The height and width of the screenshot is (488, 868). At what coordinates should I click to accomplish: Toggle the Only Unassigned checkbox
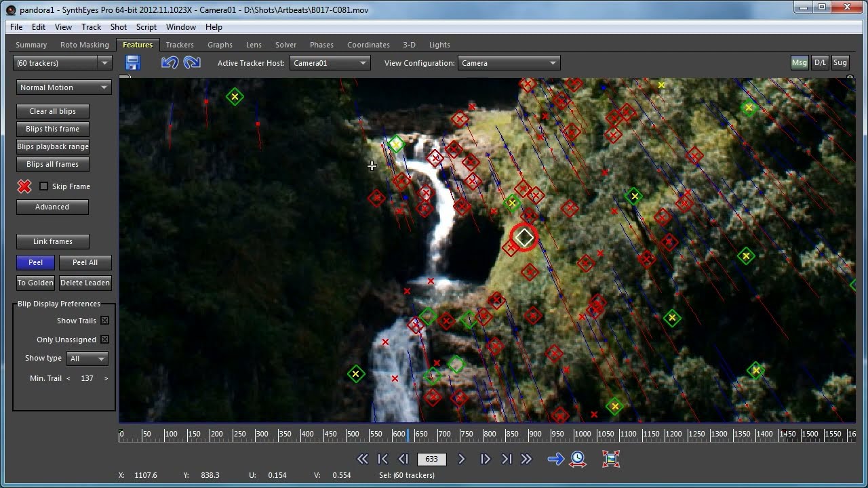click(105, 340)
